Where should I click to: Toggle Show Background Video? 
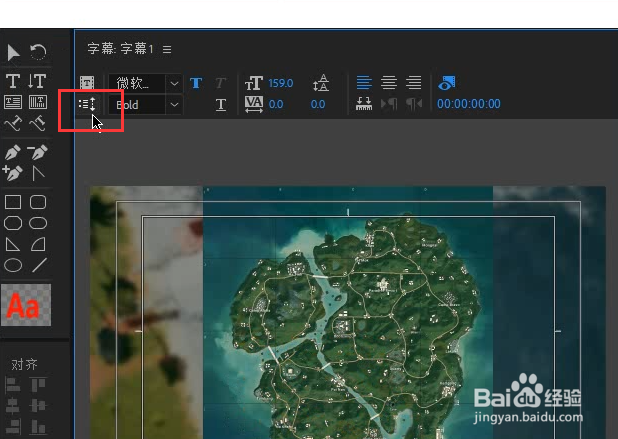[447, 83]
